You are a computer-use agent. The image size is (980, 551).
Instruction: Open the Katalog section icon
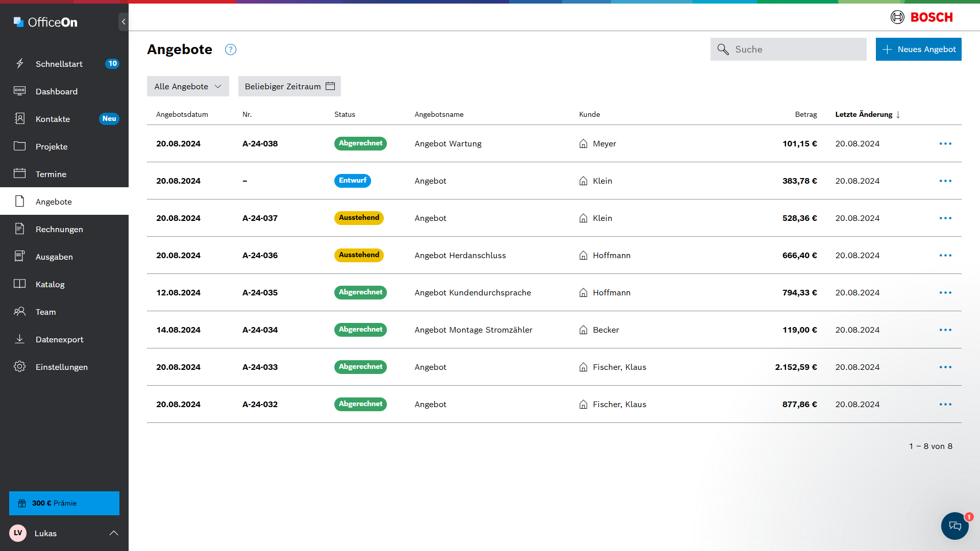tap(20, 284)
